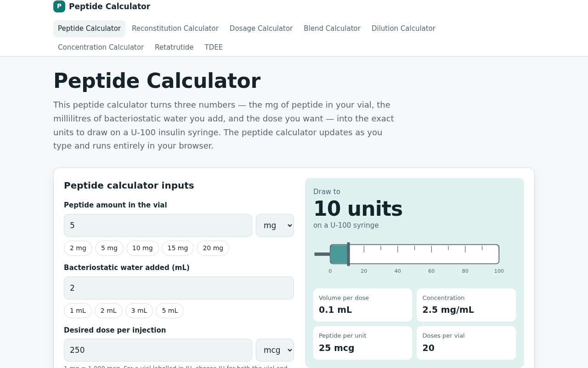This screenshot has width=588, height=368.
Task: Pick the 2 mL water preset
Action: click(x=108, y=310)
